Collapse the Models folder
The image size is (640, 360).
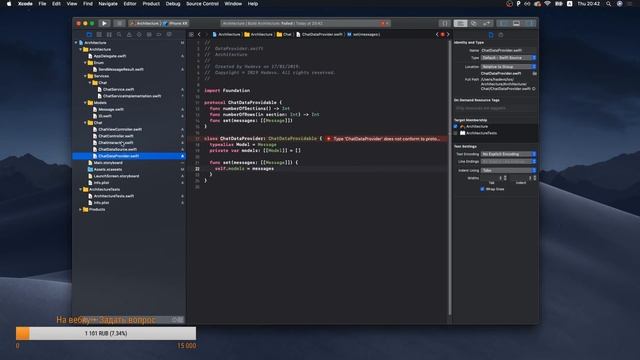click(x=85, y=103)
